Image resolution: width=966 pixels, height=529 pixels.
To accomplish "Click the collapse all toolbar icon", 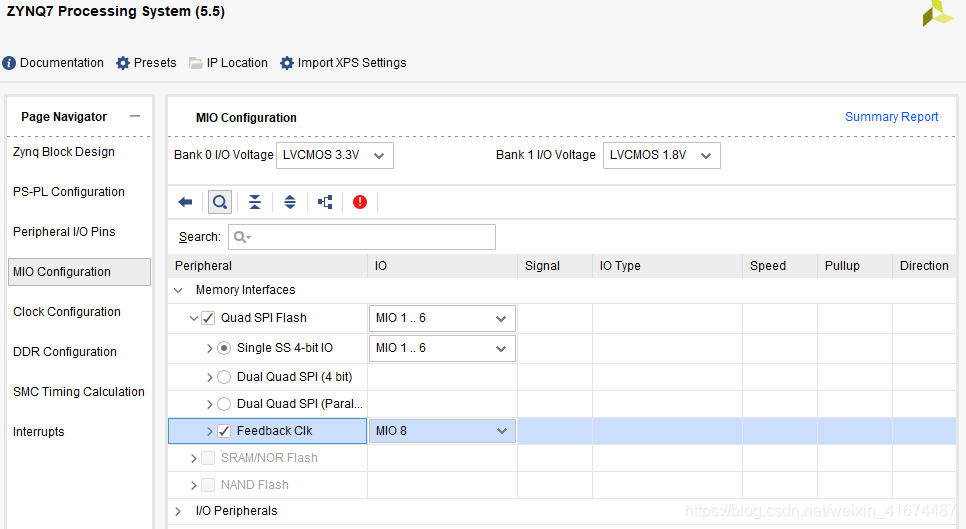I will tap(254, 202).
